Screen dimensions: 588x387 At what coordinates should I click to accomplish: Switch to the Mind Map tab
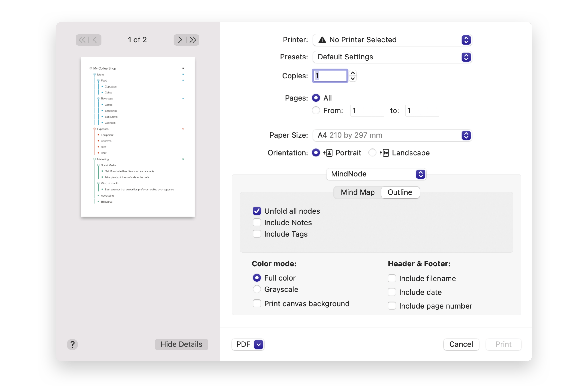coord(358,192)
